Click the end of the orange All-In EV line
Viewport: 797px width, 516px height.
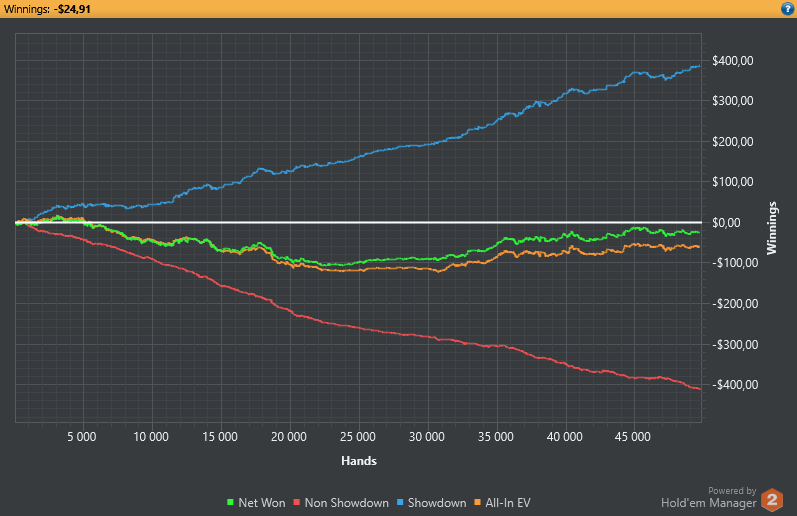point(698,247)
